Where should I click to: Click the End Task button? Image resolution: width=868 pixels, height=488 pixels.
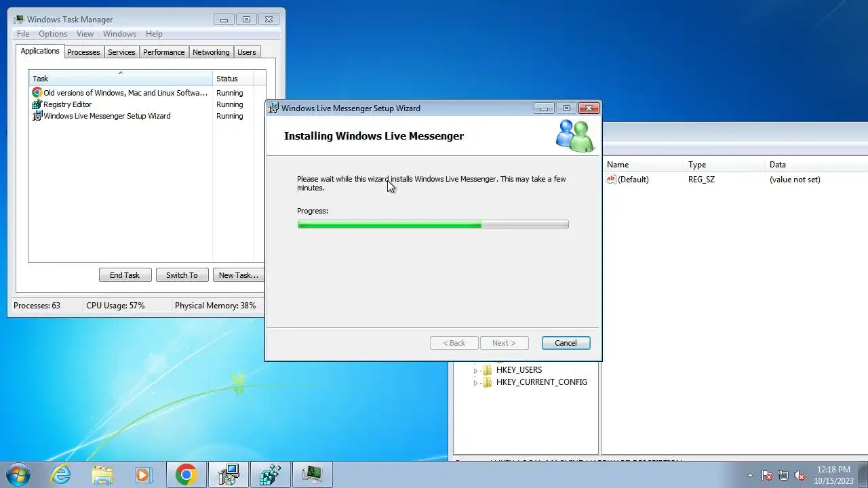pos(125,275)
